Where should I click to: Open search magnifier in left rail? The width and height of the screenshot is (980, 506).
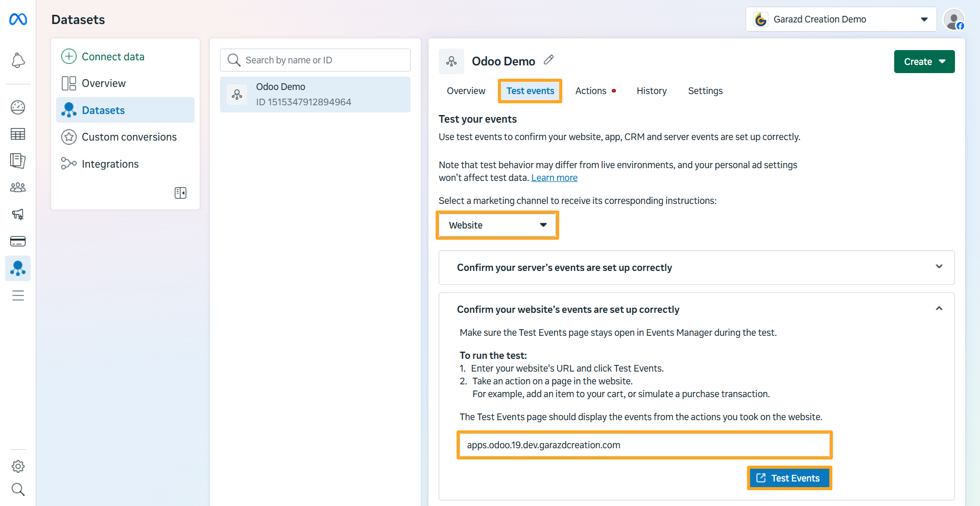18,490
